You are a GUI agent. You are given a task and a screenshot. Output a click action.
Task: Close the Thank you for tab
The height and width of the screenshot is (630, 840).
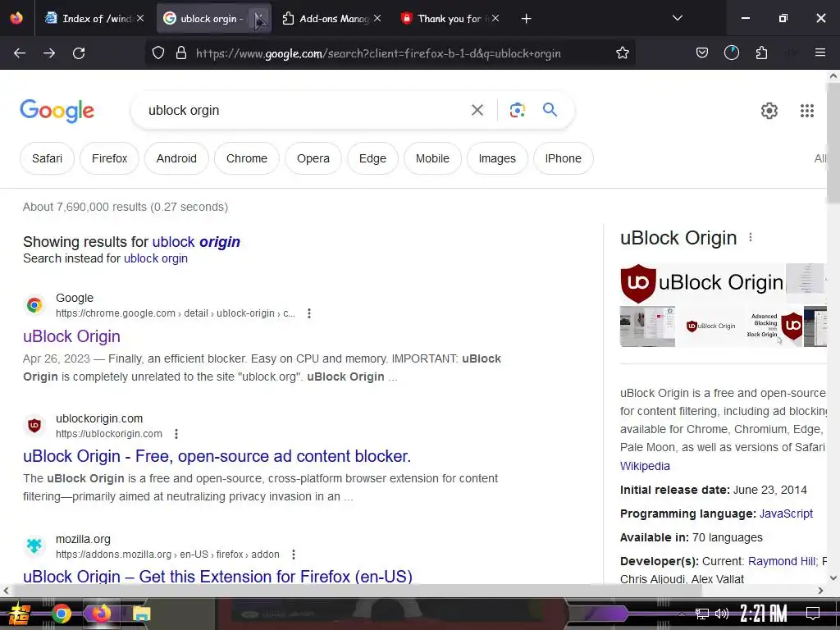click(495, 18)
